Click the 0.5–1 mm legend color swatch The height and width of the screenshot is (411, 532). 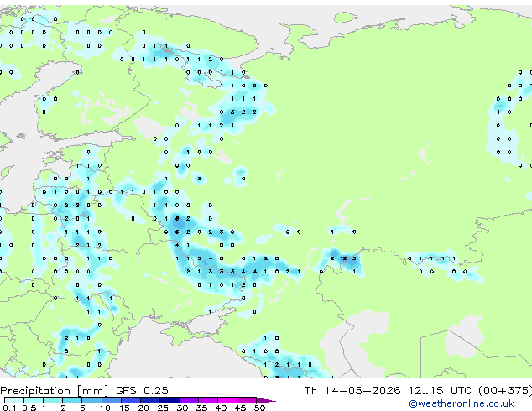click(x=34, y=400)
